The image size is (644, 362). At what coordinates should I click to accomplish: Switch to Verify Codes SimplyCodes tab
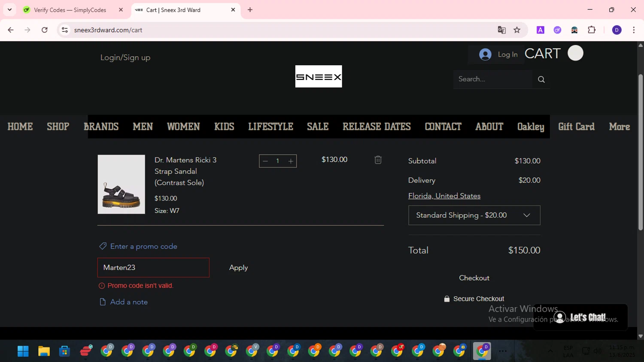pyautogui.click(x=70, y=10)
